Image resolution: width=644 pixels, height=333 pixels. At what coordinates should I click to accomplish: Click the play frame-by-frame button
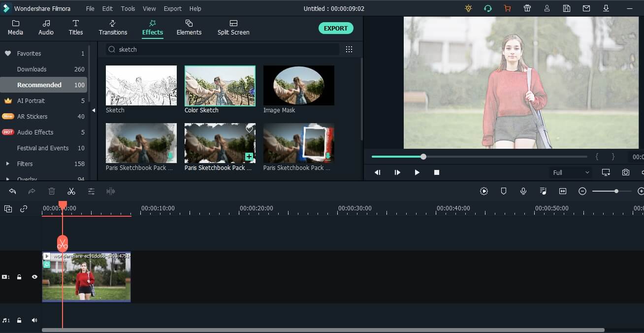tap(397, 172)
